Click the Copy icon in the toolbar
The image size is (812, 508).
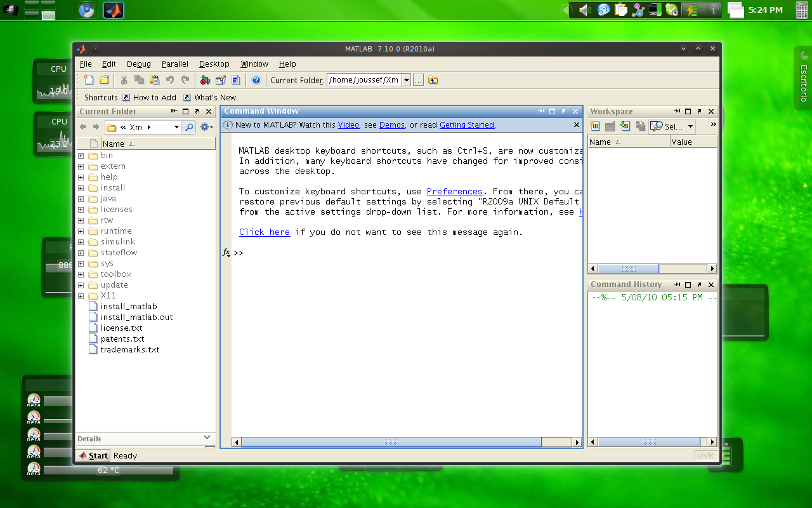click(140, 80)
